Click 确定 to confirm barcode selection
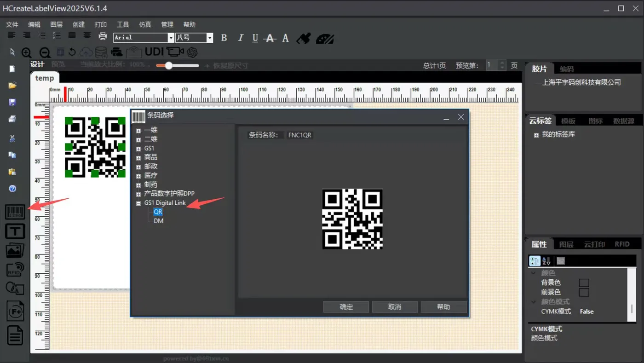 click(346, 307)
